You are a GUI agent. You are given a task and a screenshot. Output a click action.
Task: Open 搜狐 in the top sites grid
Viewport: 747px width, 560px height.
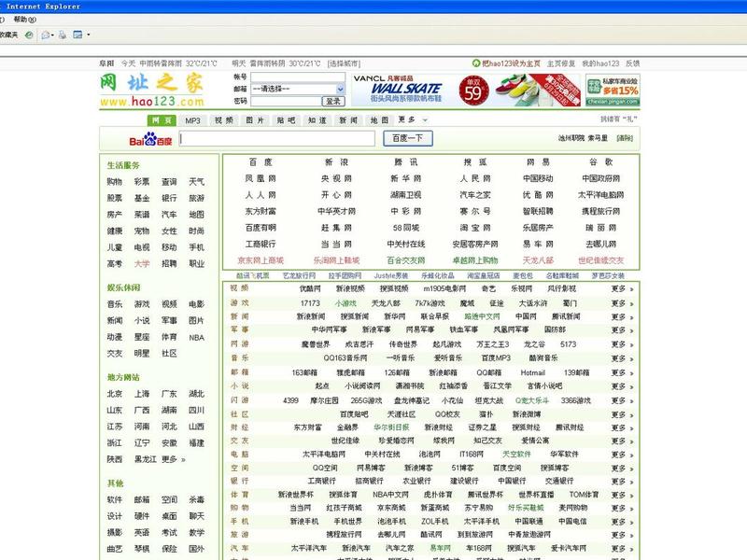(x=475, y=162)
